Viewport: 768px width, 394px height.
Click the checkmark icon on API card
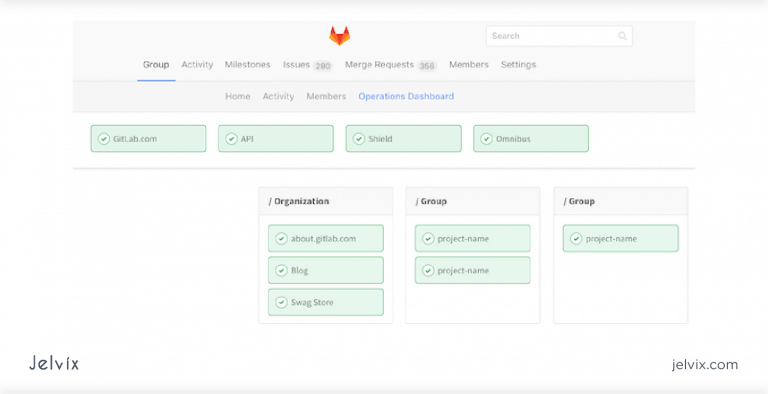click(x=231, y=139)
